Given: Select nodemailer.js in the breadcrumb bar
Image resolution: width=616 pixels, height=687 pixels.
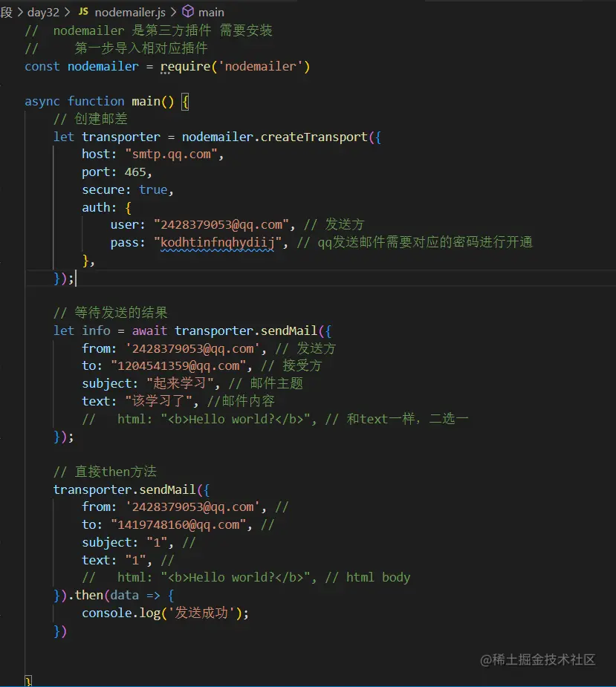Looking at the screenshot, I should [130, 12].
